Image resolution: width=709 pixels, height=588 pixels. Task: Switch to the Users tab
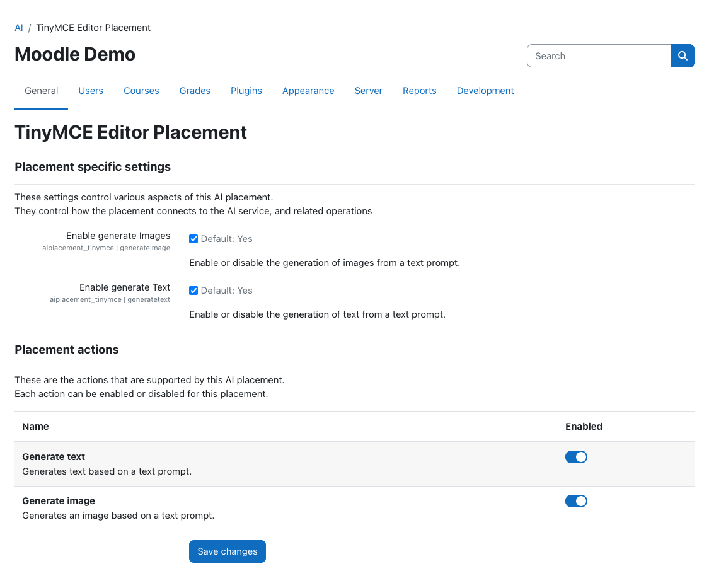coord(91,91)
